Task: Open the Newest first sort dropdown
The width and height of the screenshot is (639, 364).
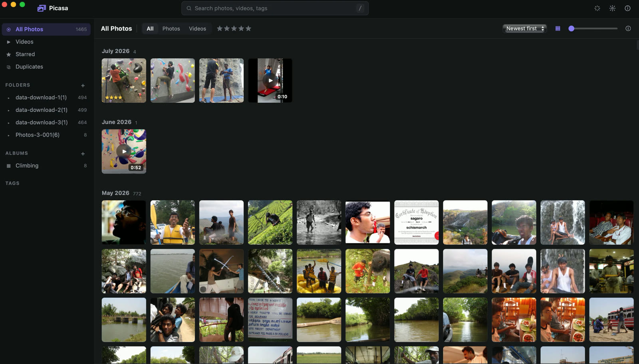Action: pos(524,28)
